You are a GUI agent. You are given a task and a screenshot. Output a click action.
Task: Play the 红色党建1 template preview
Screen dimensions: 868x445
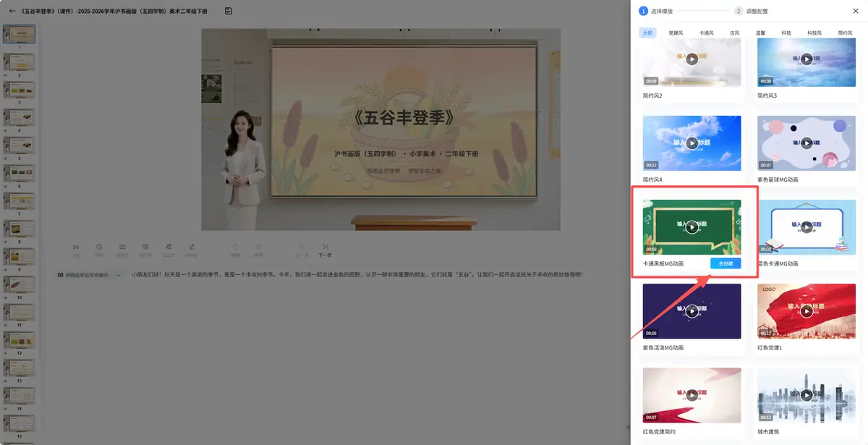pyautogui.click(x=807, y=311)
